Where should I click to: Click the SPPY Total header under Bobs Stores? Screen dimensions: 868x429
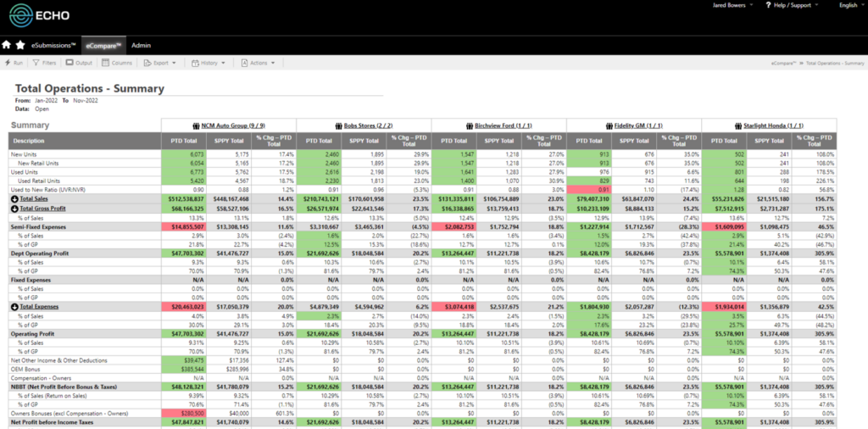[x=364, y=141]
